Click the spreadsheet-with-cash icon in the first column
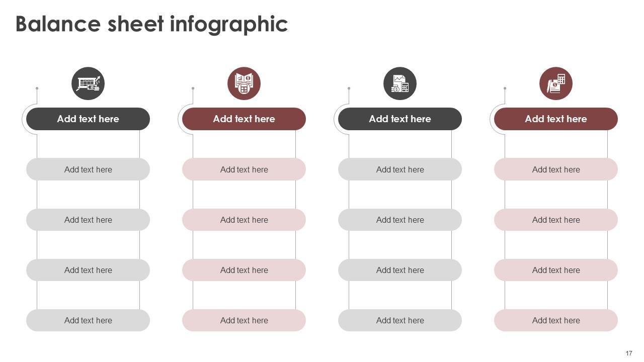Image resolution: width=644 pixels, height=362 pixels. pyautogui.click(x=88, y=83)
